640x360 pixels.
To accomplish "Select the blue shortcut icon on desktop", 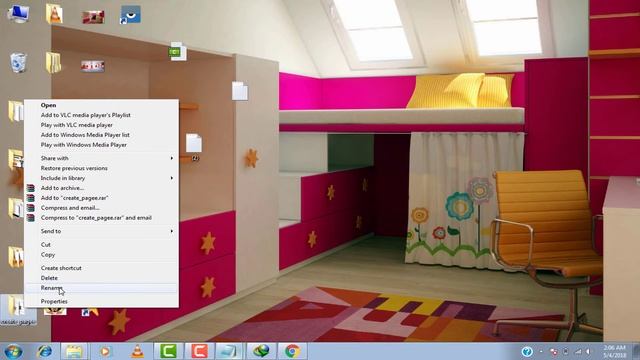I will tap(131, 15).
